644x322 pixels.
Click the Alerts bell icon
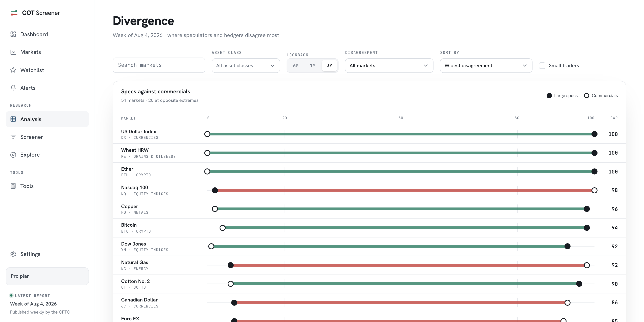13,88
